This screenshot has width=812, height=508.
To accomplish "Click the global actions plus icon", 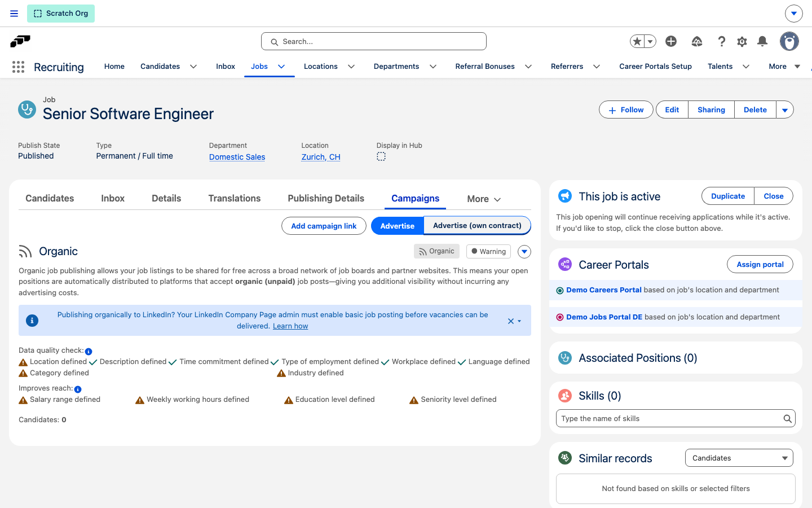I will [x=671, y=41].
